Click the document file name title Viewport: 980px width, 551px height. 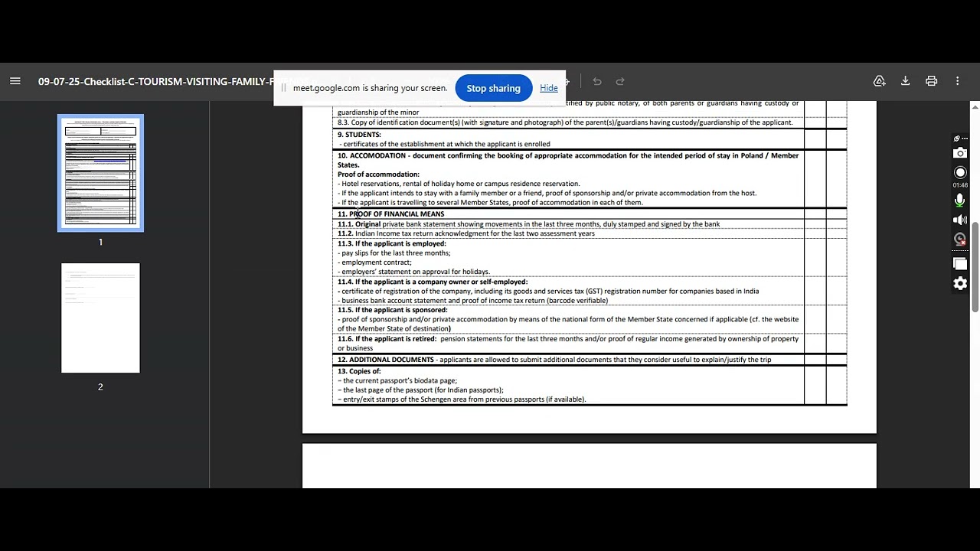(x=155, y=81)
